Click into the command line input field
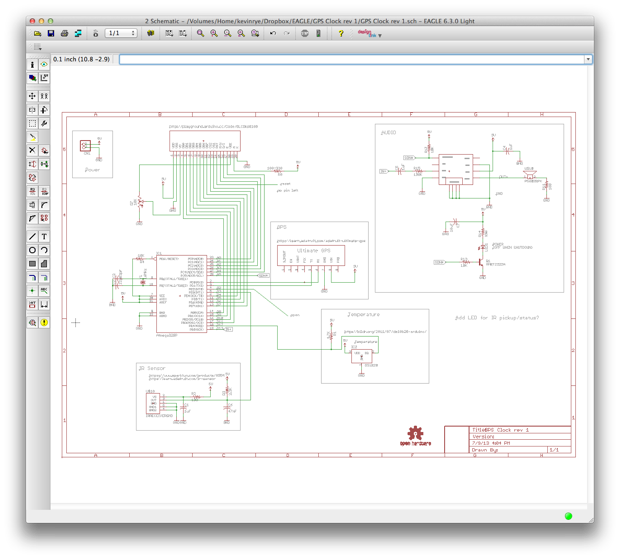The image size is (620, 559). pos(352,59)
